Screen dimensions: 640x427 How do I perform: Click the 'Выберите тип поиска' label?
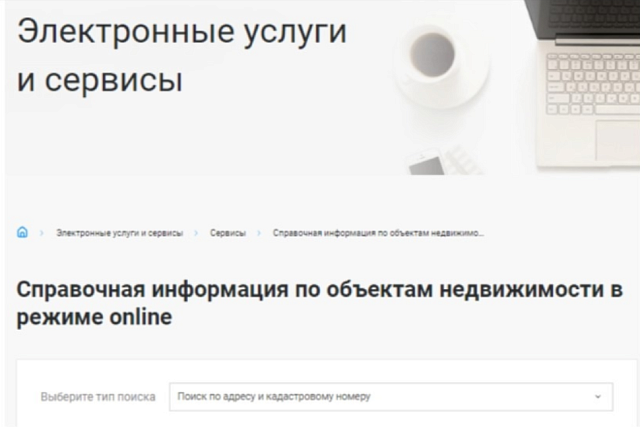[98, 397]
